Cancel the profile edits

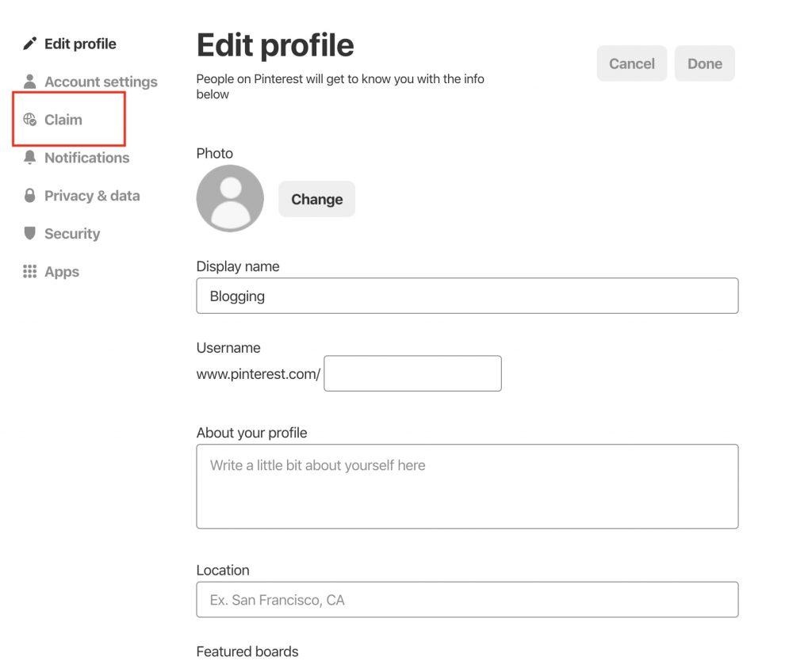(x=632, y=63)
